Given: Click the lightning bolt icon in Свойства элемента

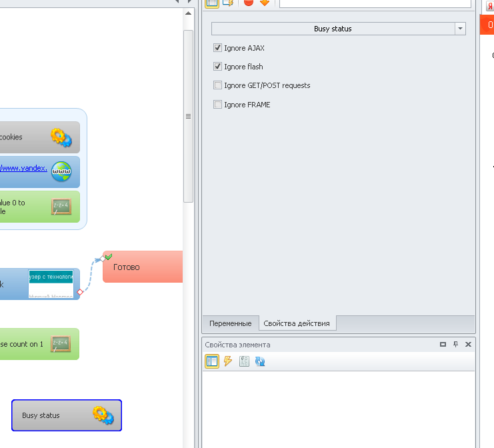Looking at the screenshot, I should pos(228,361).
